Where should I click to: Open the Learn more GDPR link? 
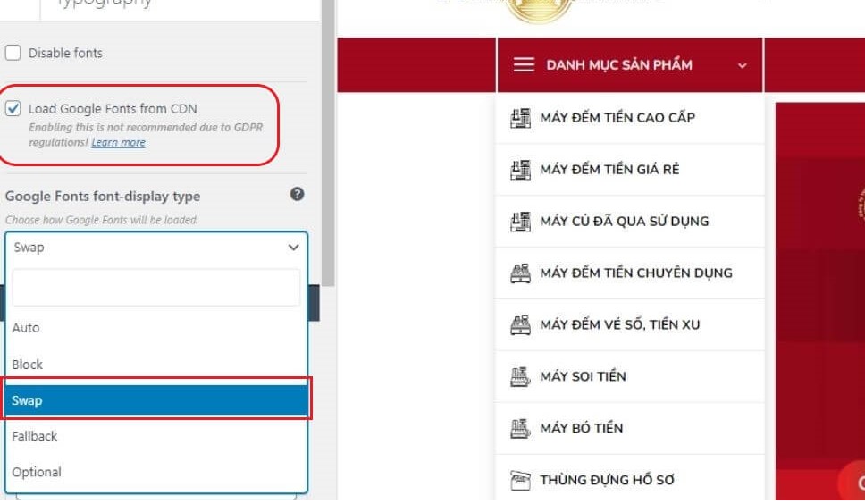point(118,142)
